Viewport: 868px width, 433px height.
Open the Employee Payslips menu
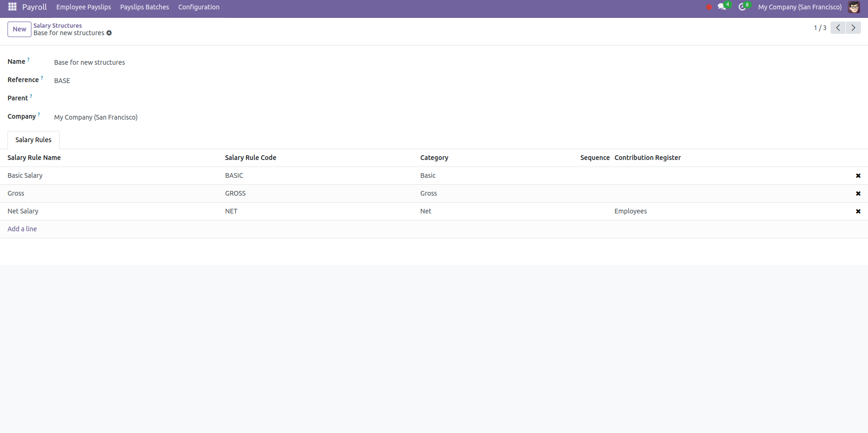click(84, 7)
